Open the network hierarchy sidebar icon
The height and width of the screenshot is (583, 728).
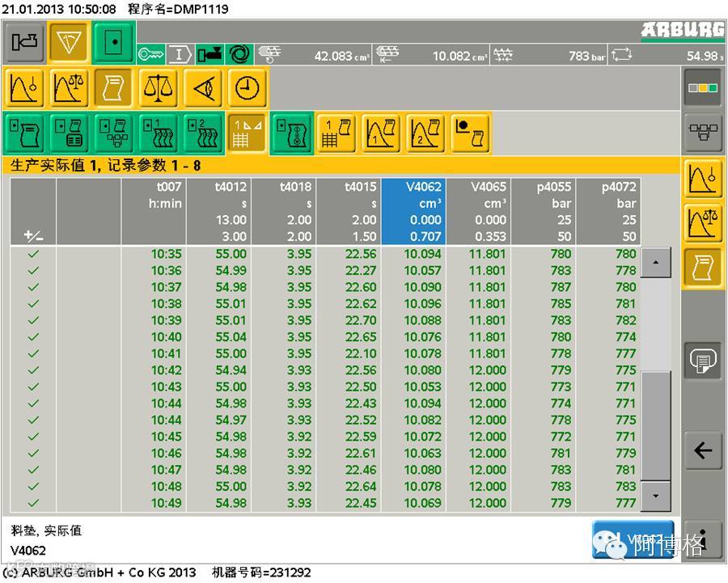(703, 133)
